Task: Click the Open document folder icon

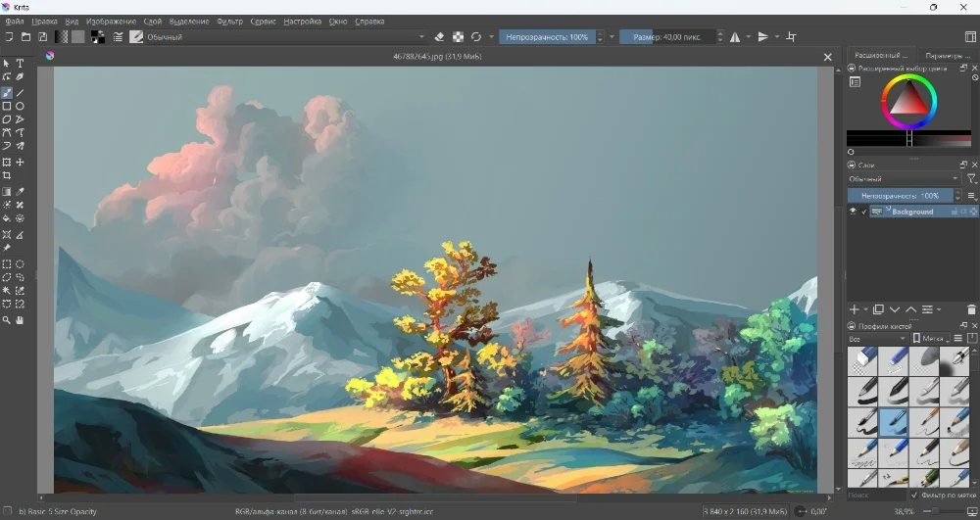Action: pyautogui.click(x=25, y=37)
